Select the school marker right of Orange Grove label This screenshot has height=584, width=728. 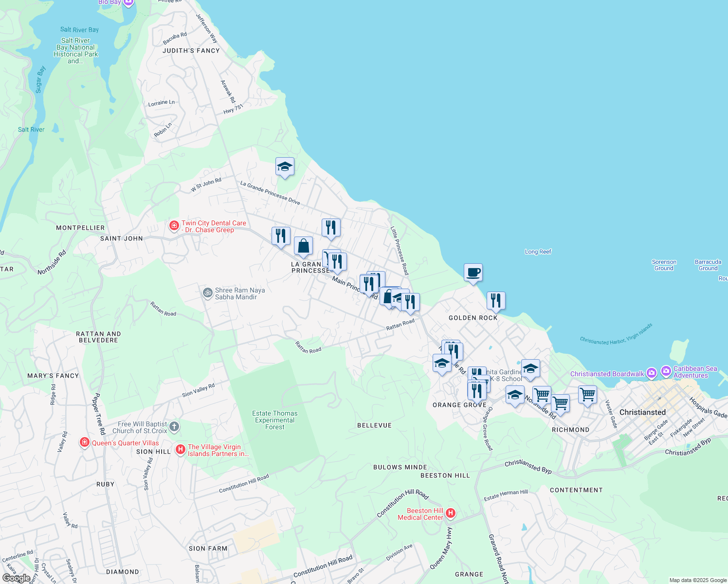tap(515, 396)
